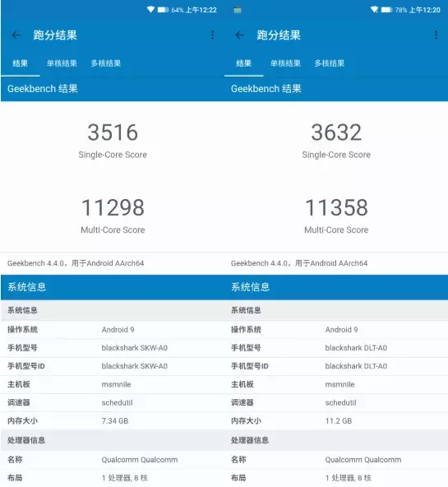Click blackshark DLT-A0 in 手机型号ID row
Screen dimensions: 448x487
pos(356,366)
